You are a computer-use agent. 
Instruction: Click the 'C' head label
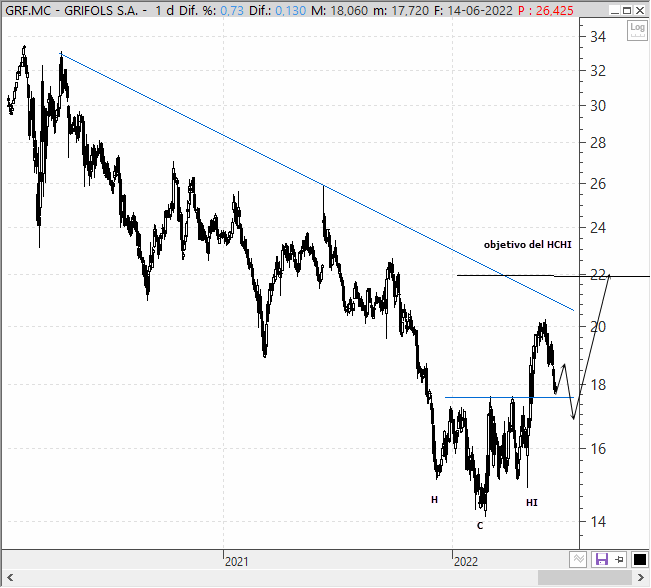click(480, 526)
